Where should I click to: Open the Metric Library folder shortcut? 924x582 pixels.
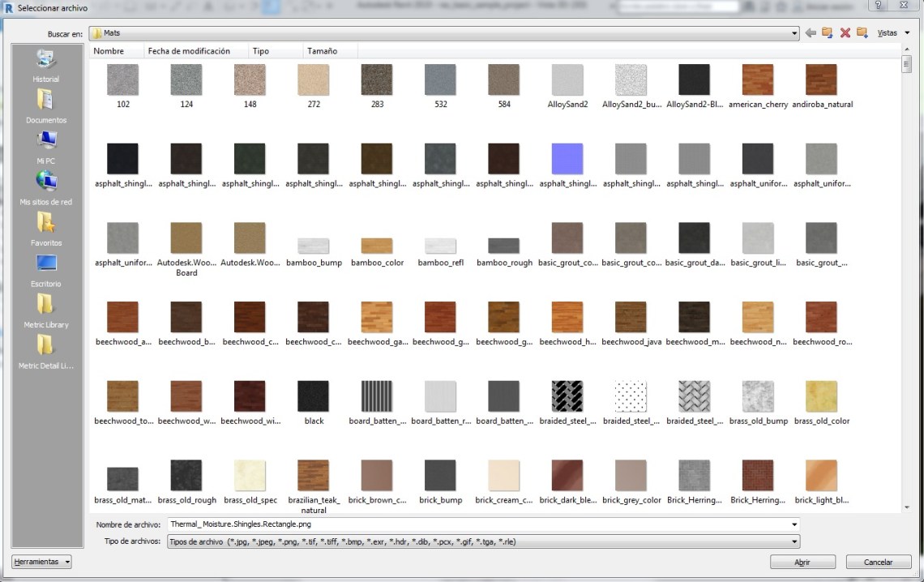[x=45, y=312]
